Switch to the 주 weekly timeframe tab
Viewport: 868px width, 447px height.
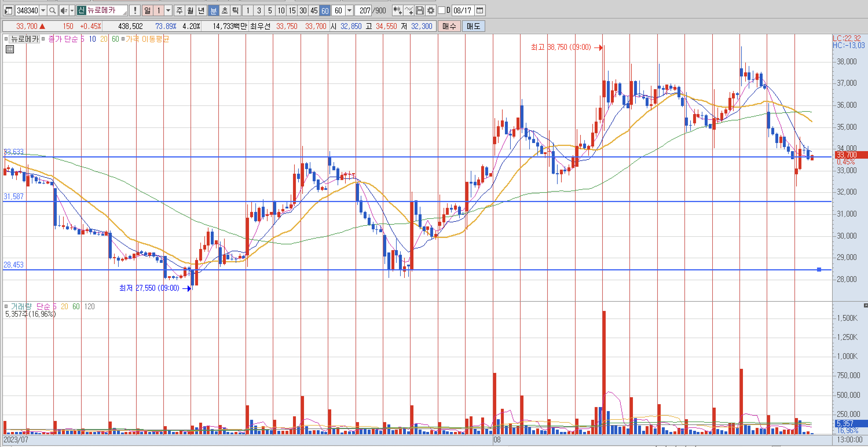pyautogui.click(x=180, y=10)
